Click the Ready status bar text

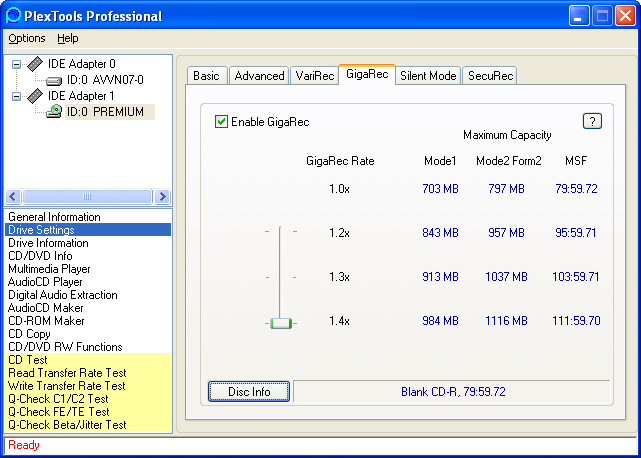[x=24, y=445]
